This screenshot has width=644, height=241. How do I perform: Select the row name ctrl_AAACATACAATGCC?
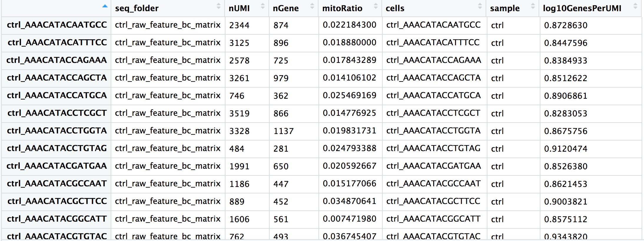(57, 25)
